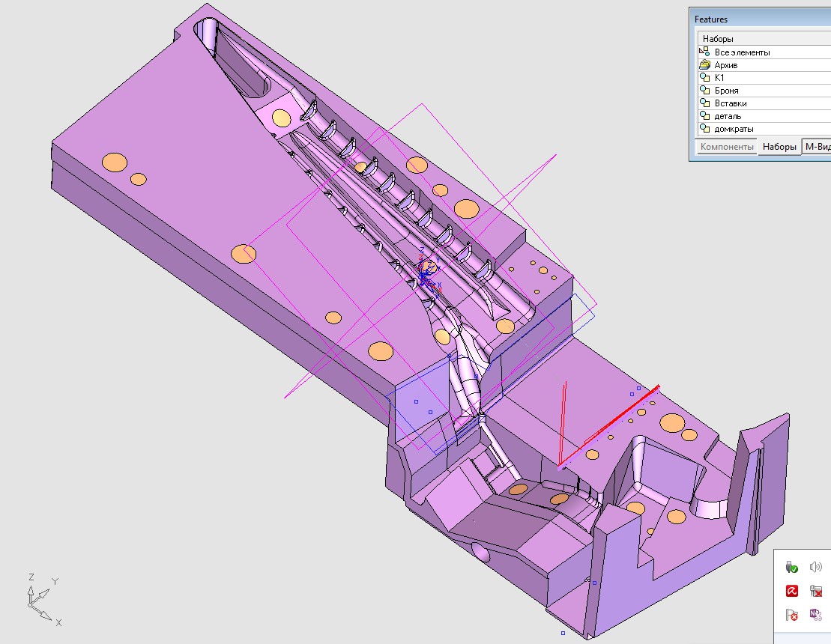Open Safely Remove Hardware tray icon
The width and height of the screenshot is (831, 644).
pos(792,567)
